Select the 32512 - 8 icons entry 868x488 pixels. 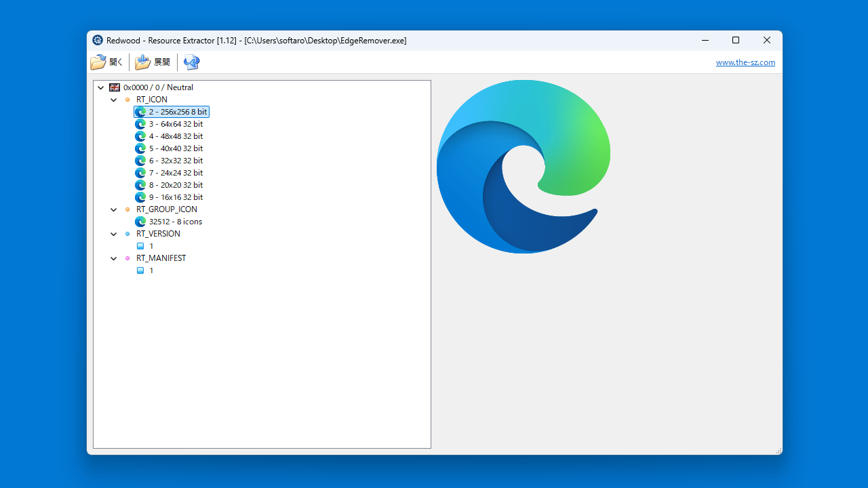pyautogui.click(x=176, y=222)
